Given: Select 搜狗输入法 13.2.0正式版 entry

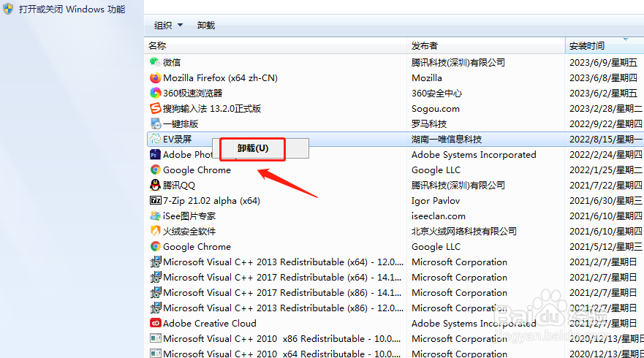Looking at the screenshot, I should pos(212,108).
